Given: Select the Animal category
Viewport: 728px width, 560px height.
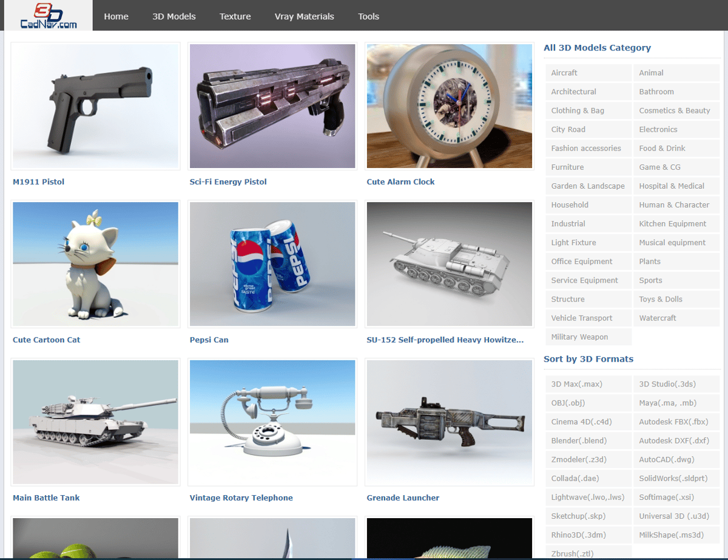Looking at the screenshot, I should tap(676, 73).
